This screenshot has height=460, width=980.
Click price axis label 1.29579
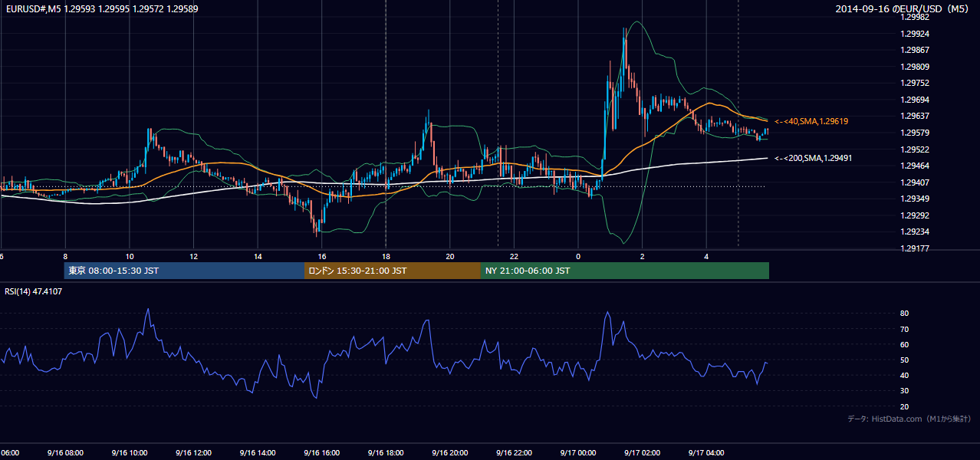tap(913, 133)
